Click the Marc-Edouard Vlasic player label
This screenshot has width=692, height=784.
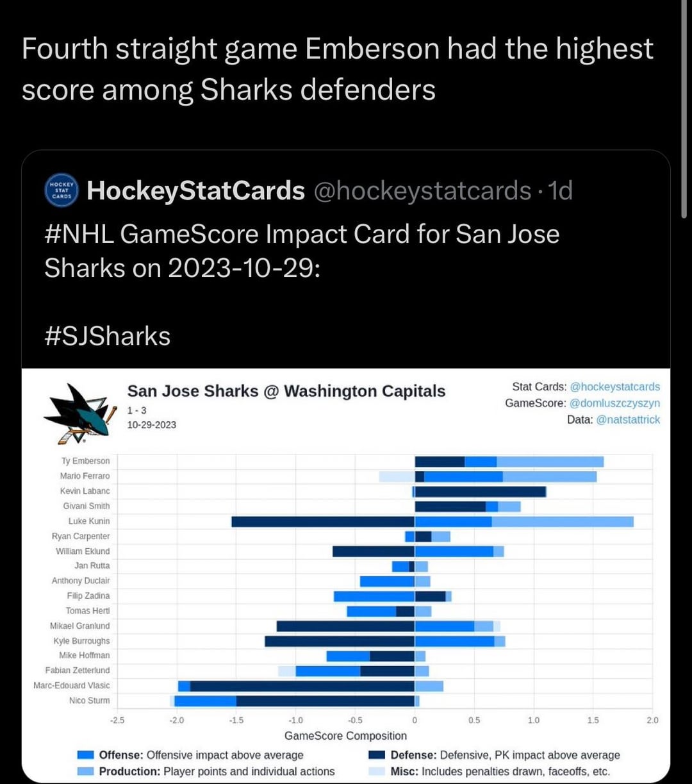pos(71,685)
